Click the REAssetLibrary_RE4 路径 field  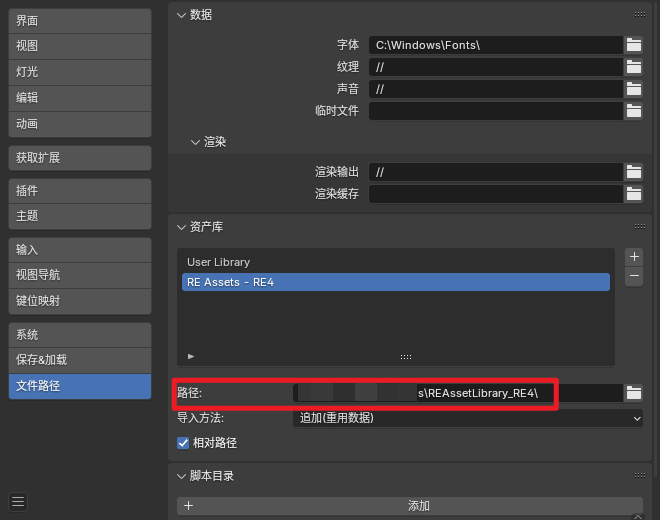tap(458, 393)
